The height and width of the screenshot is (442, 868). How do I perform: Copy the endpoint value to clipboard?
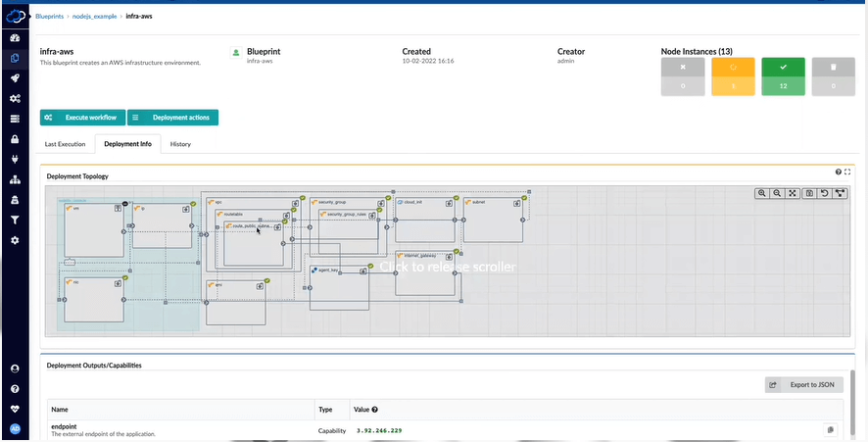(829, 429)
